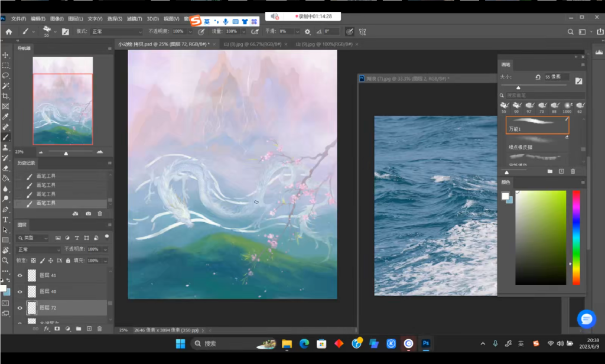Add a layer mask from the Layers panel
This screenshot has height=364, width=605.
point(57,329)
